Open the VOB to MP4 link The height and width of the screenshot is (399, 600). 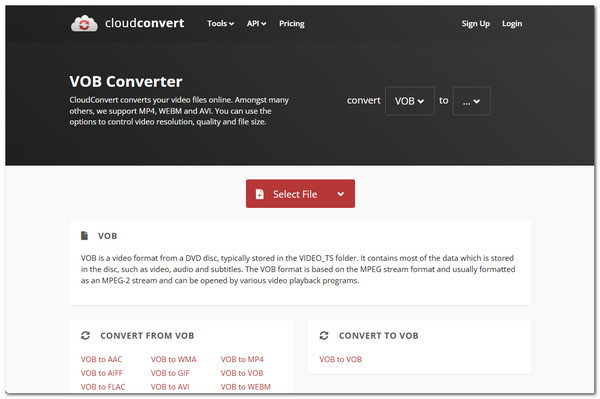[242, 359]
